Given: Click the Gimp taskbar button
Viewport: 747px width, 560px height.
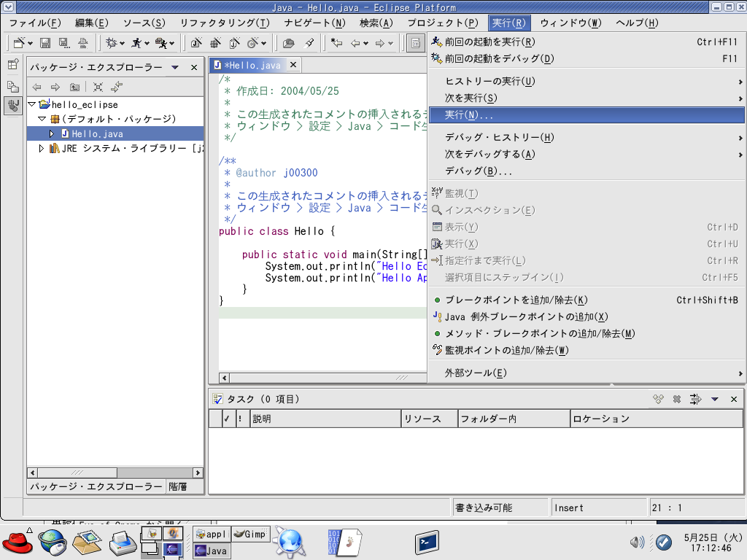Looking at the screenshot, I should pyautogui.click(x=251, y=534).
